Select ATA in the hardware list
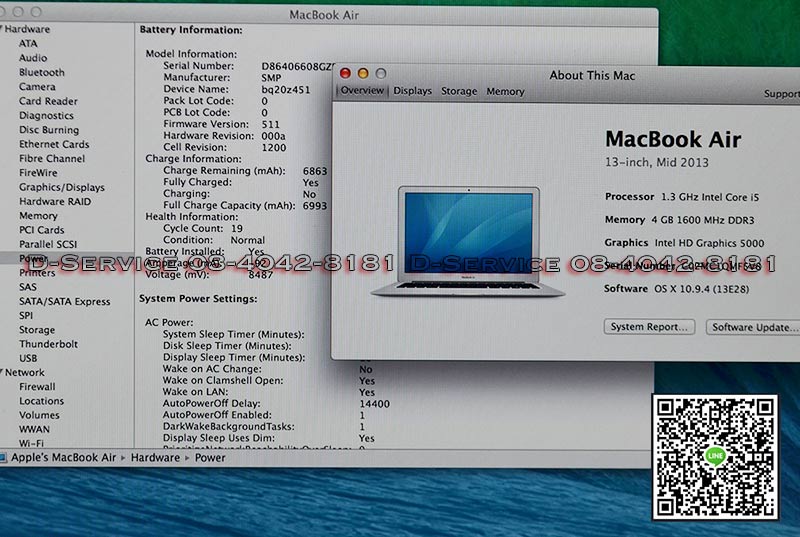This screenshot has height=537, width=800. coord(28,43)
